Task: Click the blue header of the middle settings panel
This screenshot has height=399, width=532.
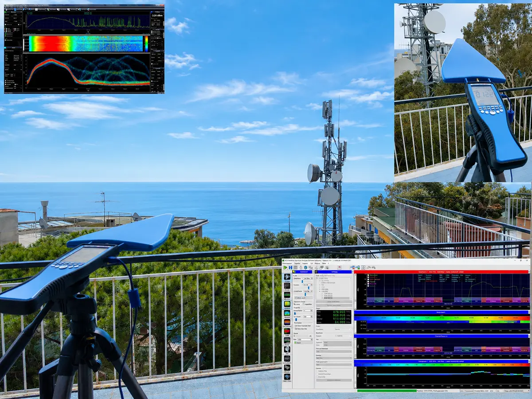Action: (x=334, y=272)
